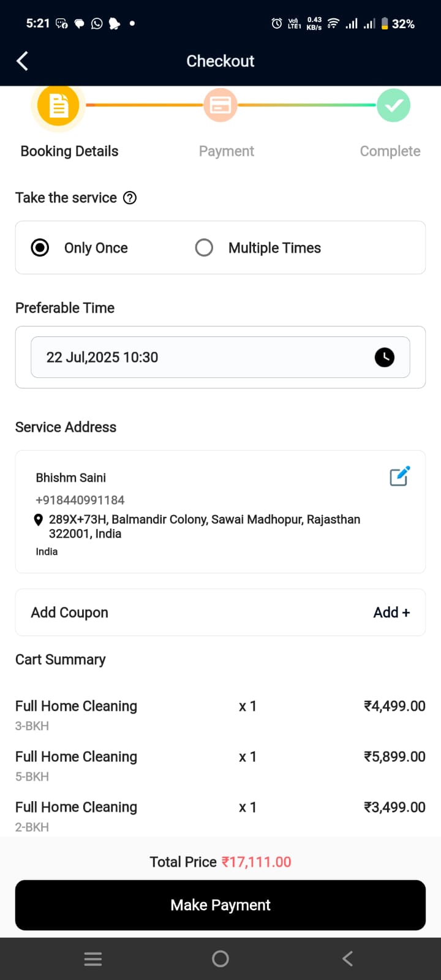Open help icon beside Take the service
This screenshot has height=980, width=441.
(x=130, y=198)
